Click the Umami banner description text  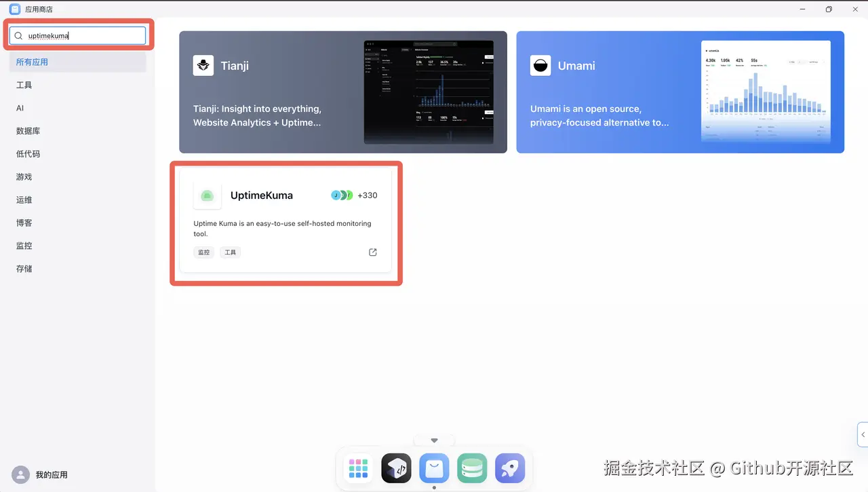[599, 115]
